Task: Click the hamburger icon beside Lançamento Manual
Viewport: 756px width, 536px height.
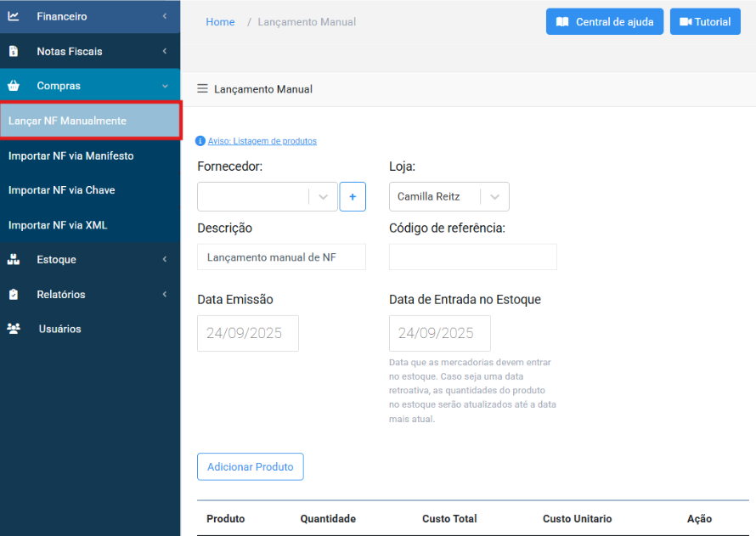Action: 202,89
